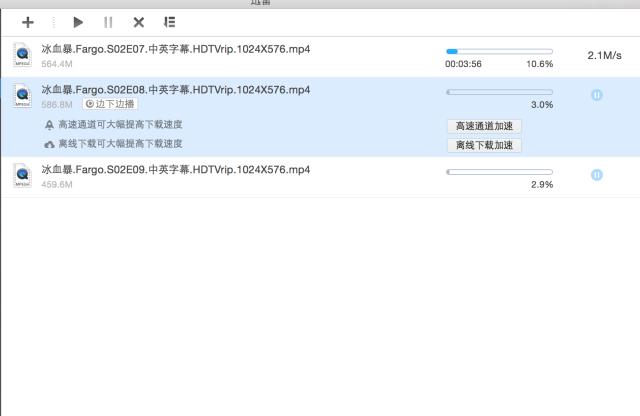Click file size 586.8M
Image resolution: width=640 pixels, height=416 pixels.
[x=57, y=105]
